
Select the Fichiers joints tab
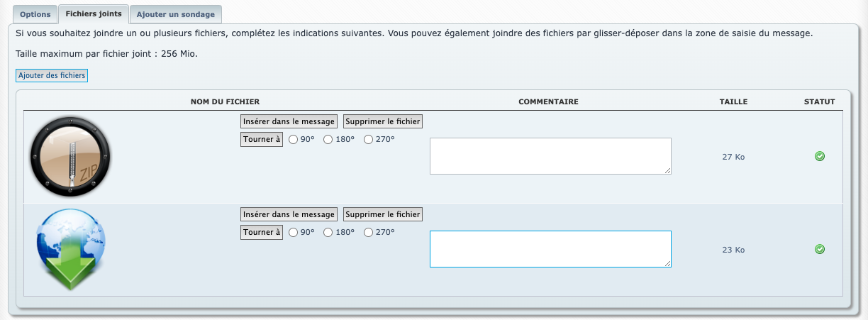click(92, 13)
